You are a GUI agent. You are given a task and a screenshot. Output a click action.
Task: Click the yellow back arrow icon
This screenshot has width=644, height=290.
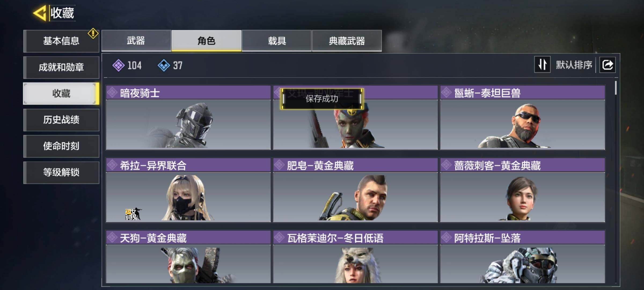[x=40, y=13]
